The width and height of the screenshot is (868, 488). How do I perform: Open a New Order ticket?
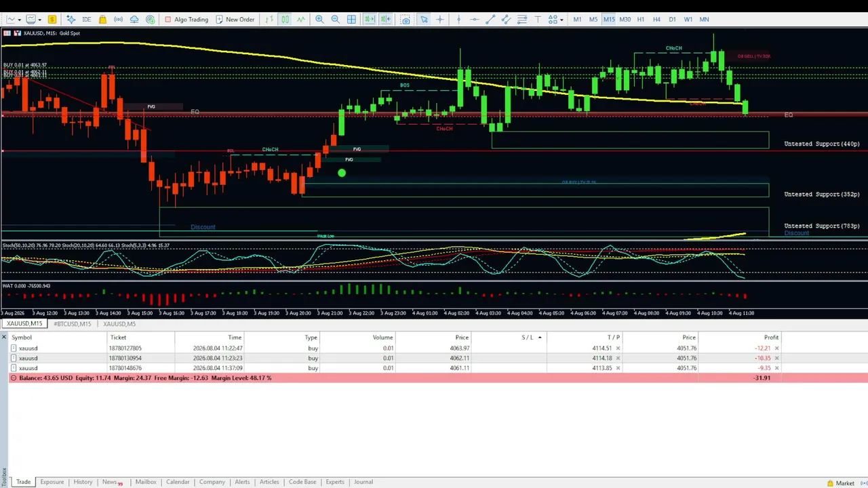pos(235,19)
